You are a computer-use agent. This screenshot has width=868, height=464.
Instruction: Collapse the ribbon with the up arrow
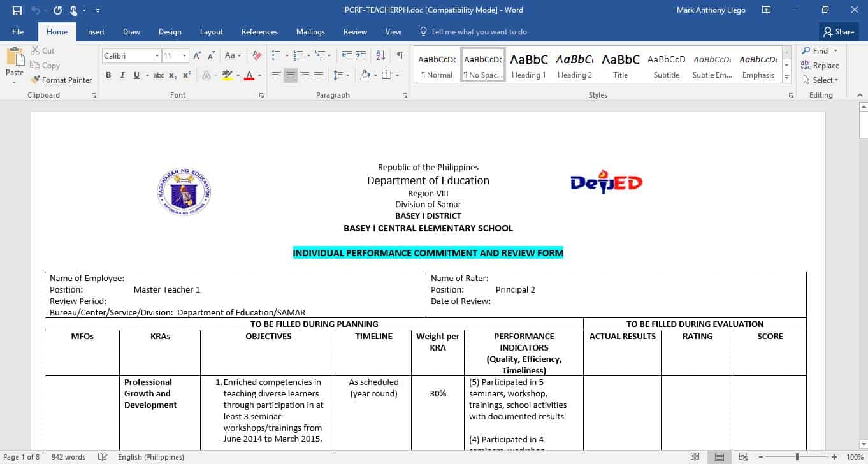coord(860,95)
